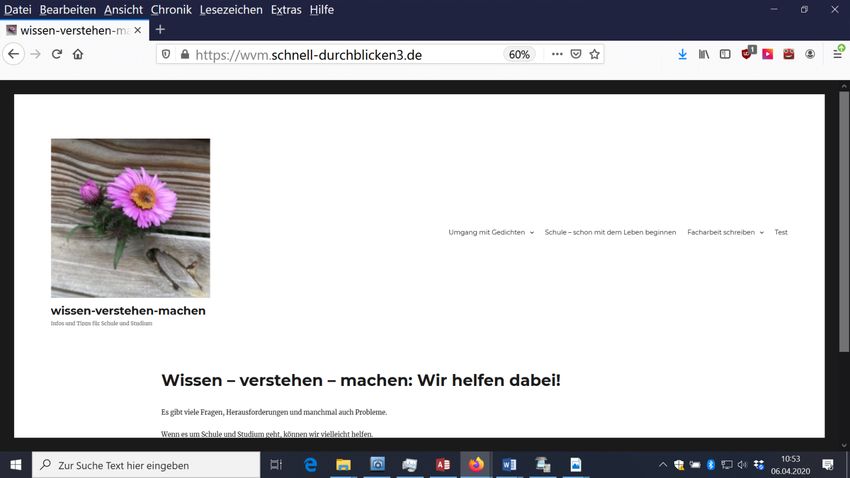Click the 60% zoom level indicator
This screenshot has width=850, height=478.
coord(519,54)
